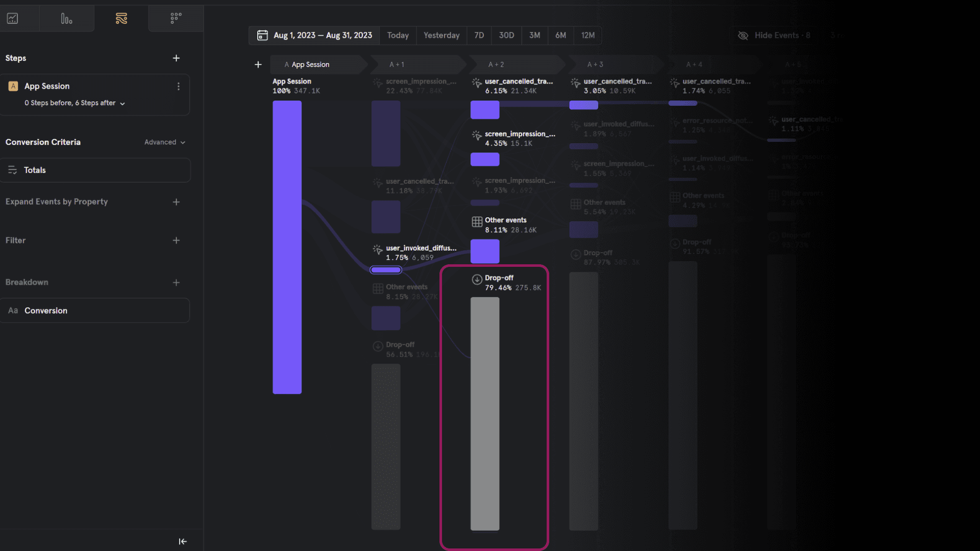The height and width of the screenshot is (551, 980).
Task: Open the Insights line chart tab
Action: [13, 19]
